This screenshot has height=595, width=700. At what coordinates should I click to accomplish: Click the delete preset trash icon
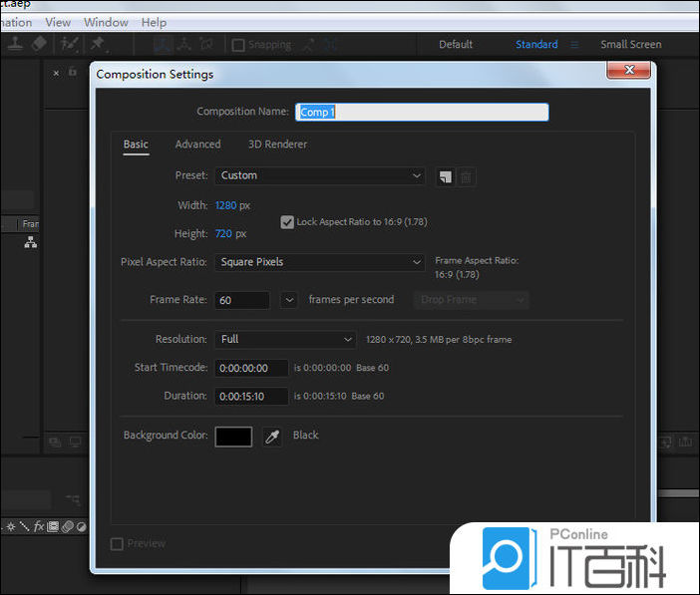pyautogui.click(x=466, y=176)
